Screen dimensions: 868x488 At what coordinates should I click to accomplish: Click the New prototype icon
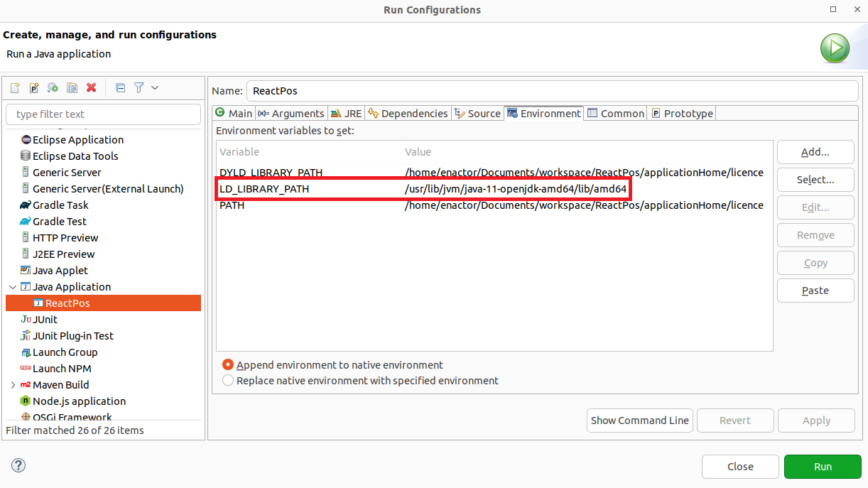(33, 87)
